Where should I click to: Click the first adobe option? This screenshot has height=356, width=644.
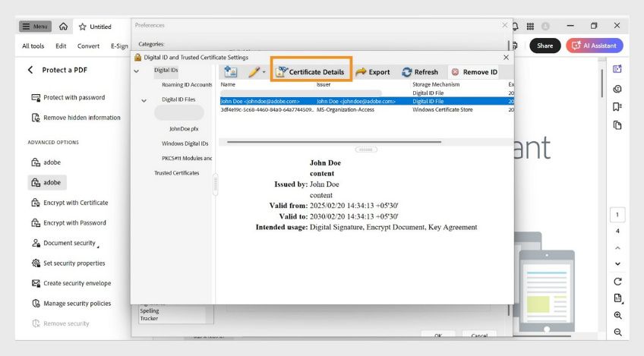(x=46, y=162)
